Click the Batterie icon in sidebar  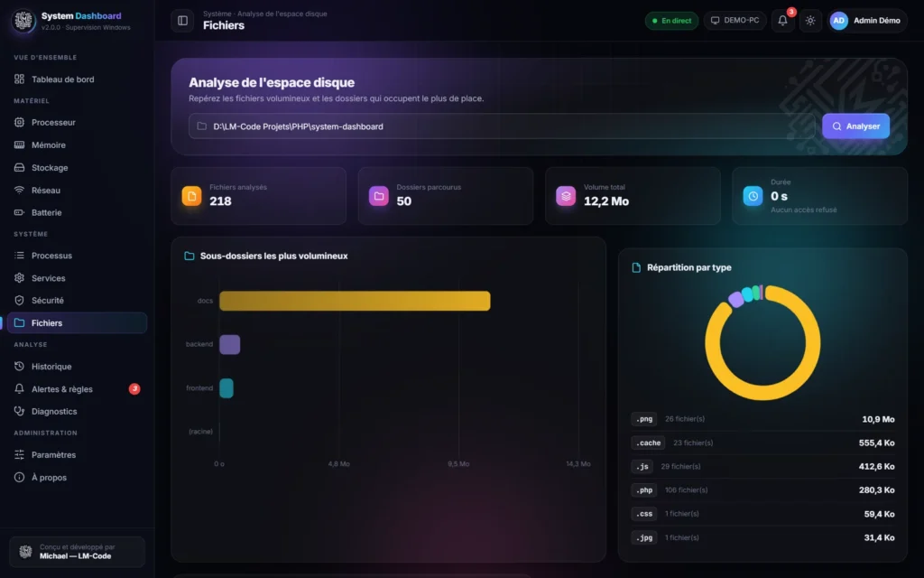click(20, 212)
